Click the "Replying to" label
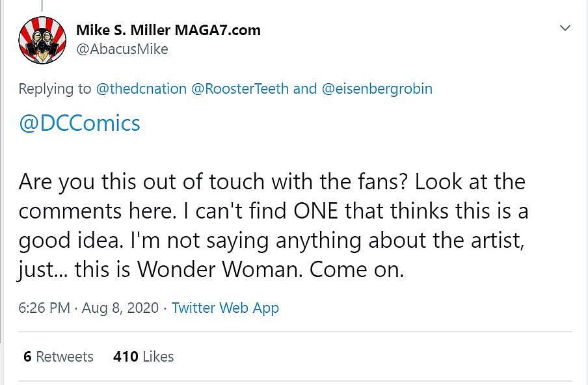This screenshot has width=588, height=385. 55,89
